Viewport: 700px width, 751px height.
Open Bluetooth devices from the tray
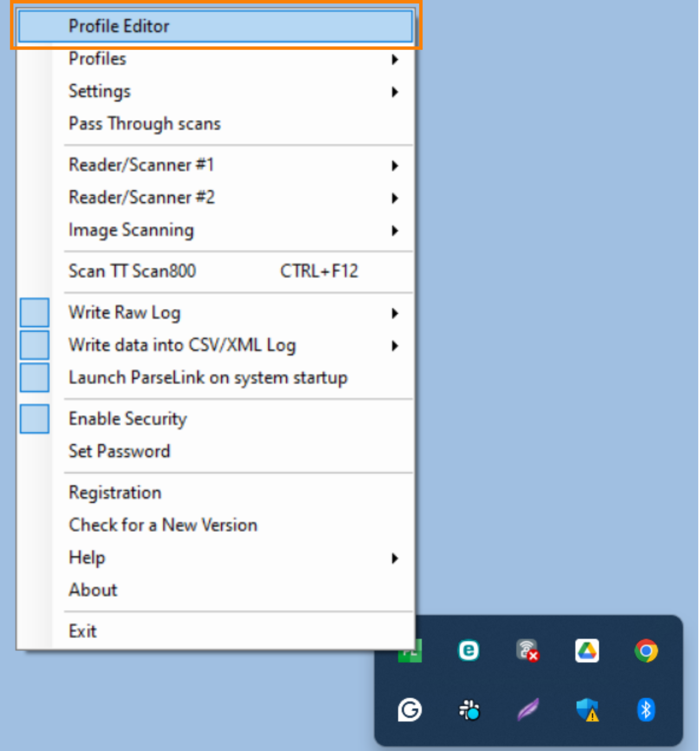(x=646, y=710)
